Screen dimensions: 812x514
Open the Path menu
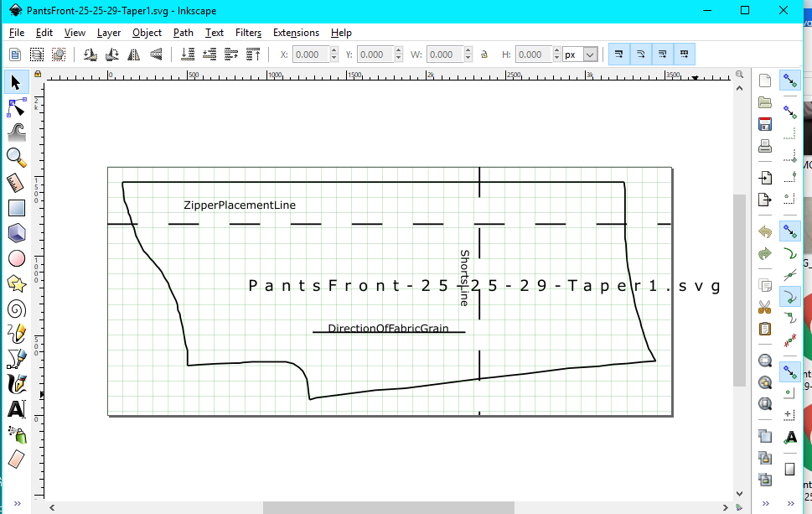click(183, 33)
